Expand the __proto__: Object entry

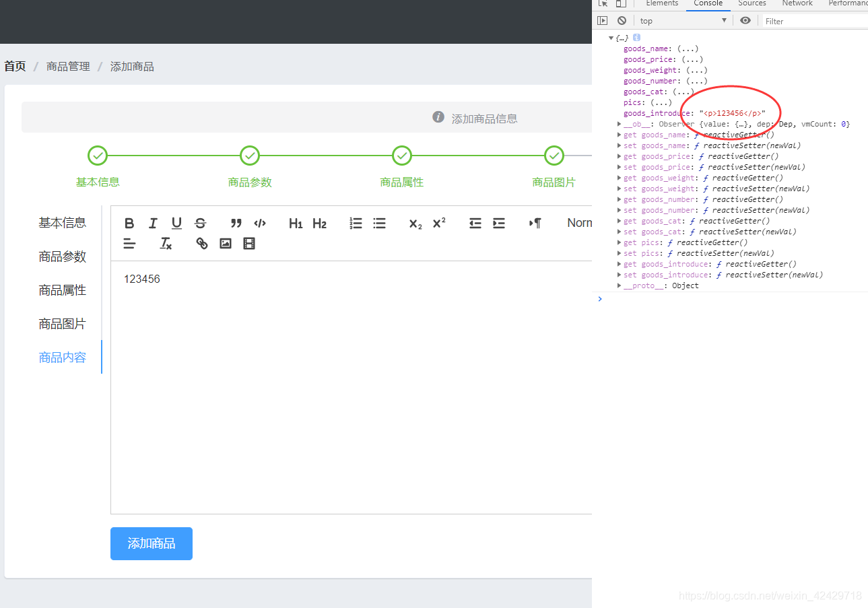(620, 285)
